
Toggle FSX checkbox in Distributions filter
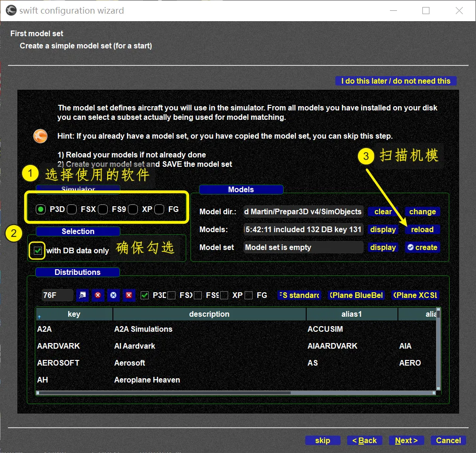tap(172, 295)
